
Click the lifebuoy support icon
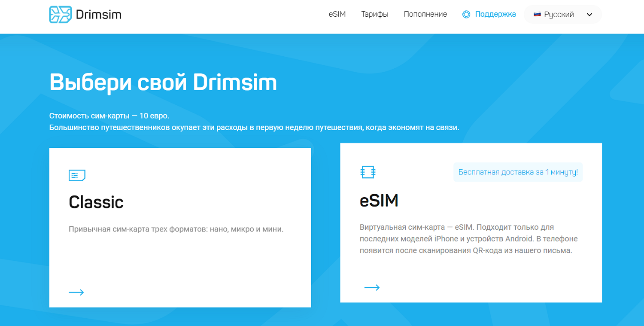click(x=466, y=14)
